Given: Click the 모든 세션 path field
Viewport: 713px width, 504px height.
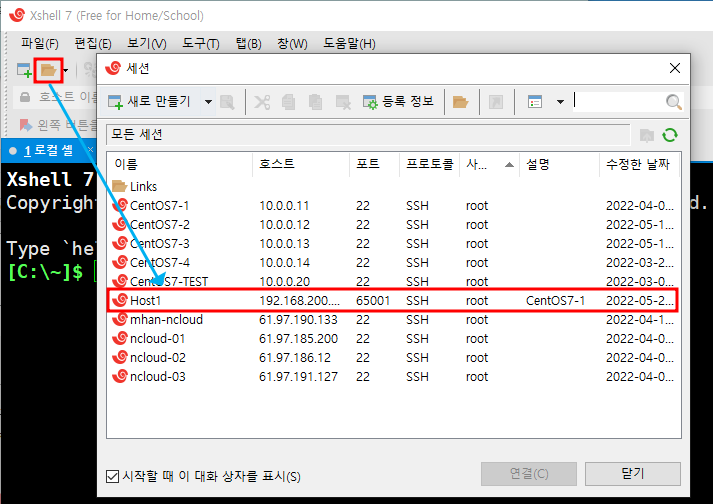Looking at the screenshot, I should 368,135.
